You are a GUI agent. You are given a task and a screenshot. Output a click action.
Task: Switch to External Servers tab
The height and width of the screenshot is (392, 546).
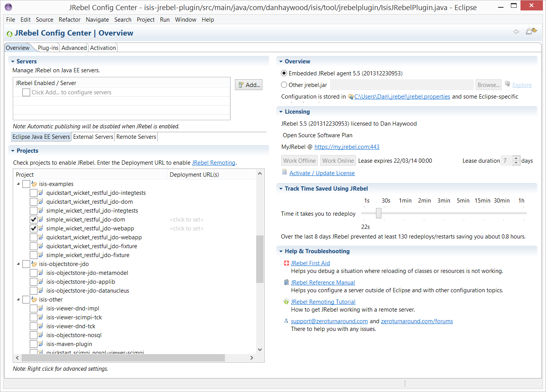pyautogui.click(x=93, y=137)
